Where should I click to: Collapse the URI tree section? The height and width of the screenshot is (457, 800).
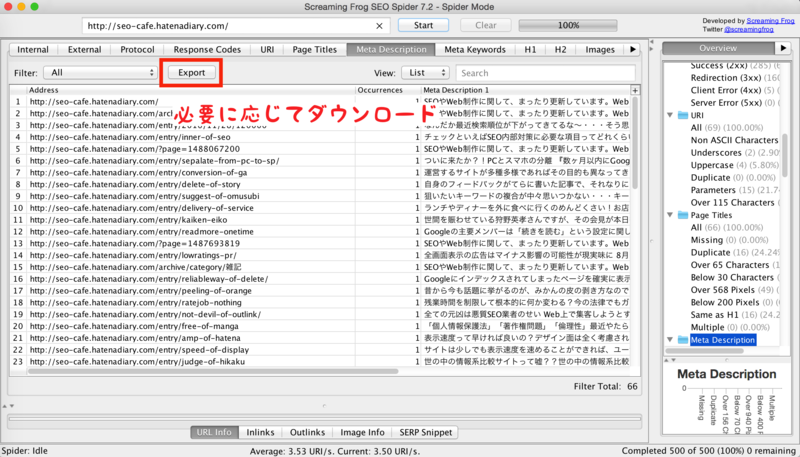coord(670,115)
